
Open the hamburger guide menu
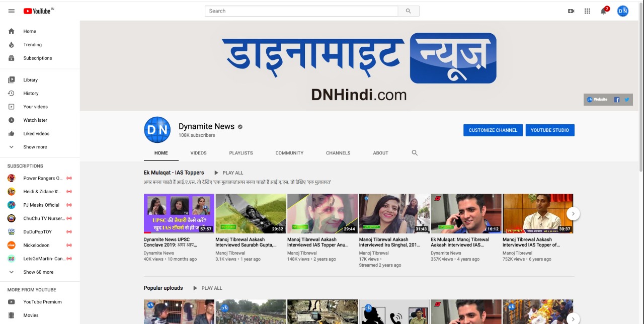[12, 11]
